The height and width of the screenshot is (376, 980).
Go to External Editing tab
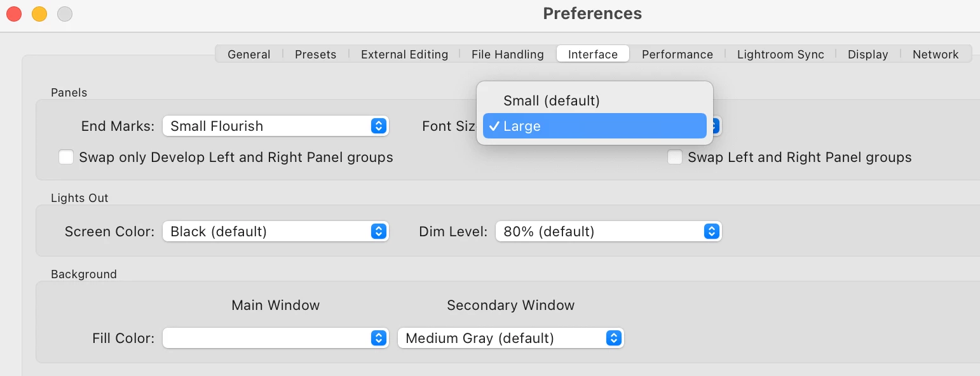(404, 55)
